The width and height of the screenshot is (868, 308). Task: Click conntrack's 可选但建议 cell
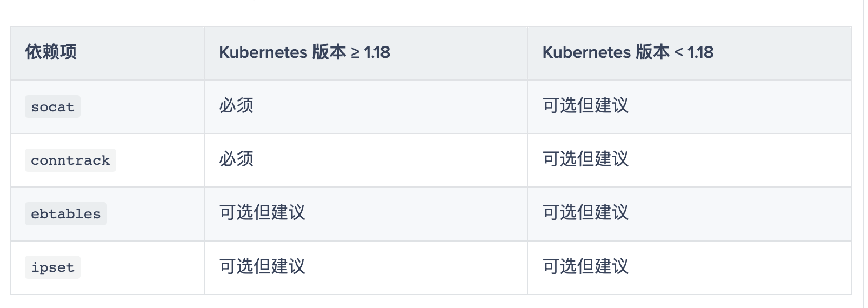585,159
